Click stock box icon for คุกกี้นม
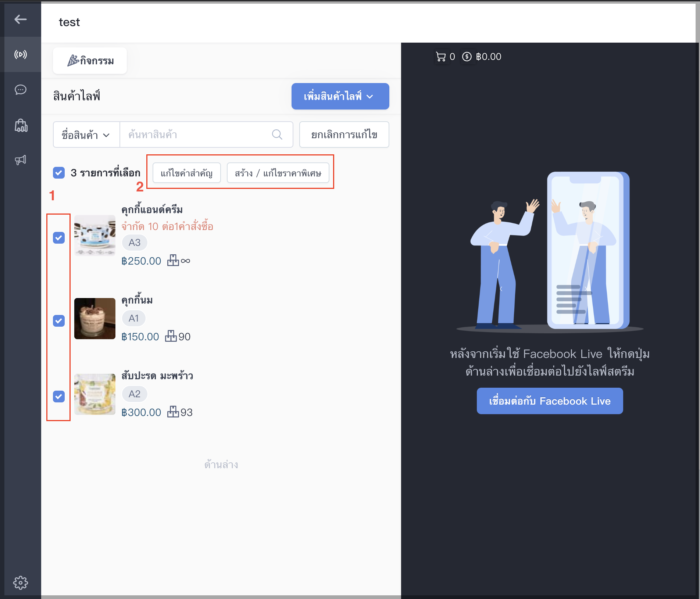The width and height of the screenshot is (700, 599). (171, 336)
